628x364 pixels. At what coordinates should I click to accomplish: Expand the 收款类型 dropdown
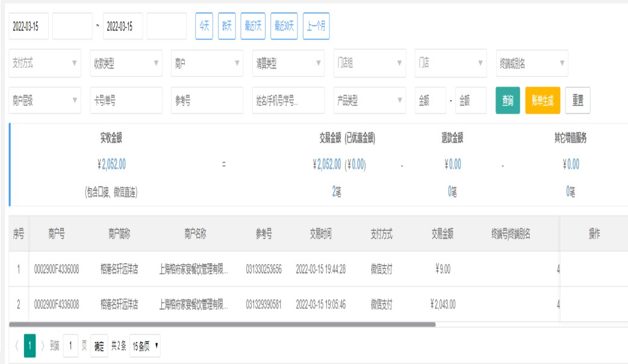126,63
